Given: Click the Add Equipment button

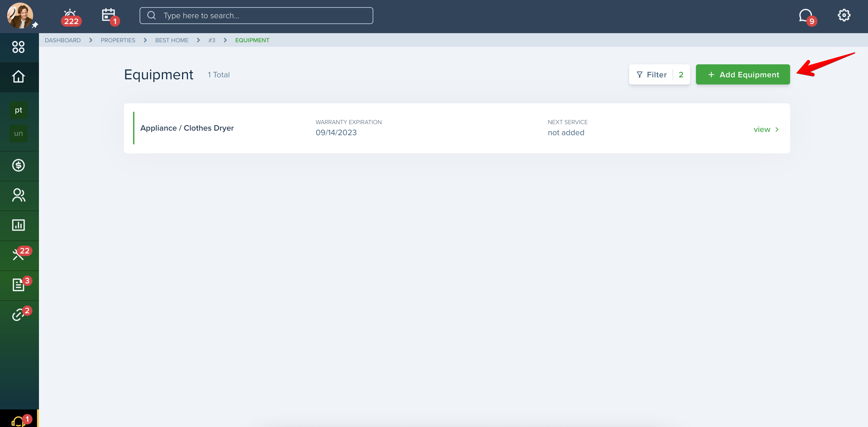Looking at the screenshot, I should click(743, 74).
